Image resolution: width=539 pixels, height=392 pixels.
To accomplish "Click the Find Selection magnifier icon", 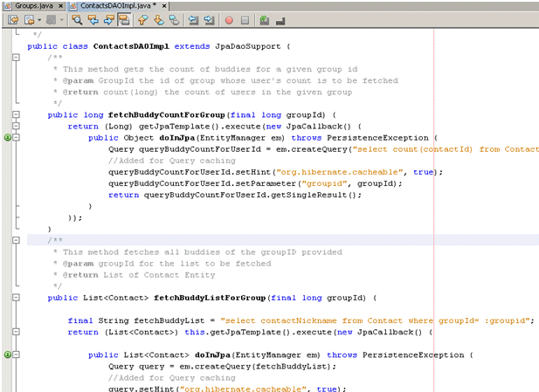I will [x=77, y=20].
